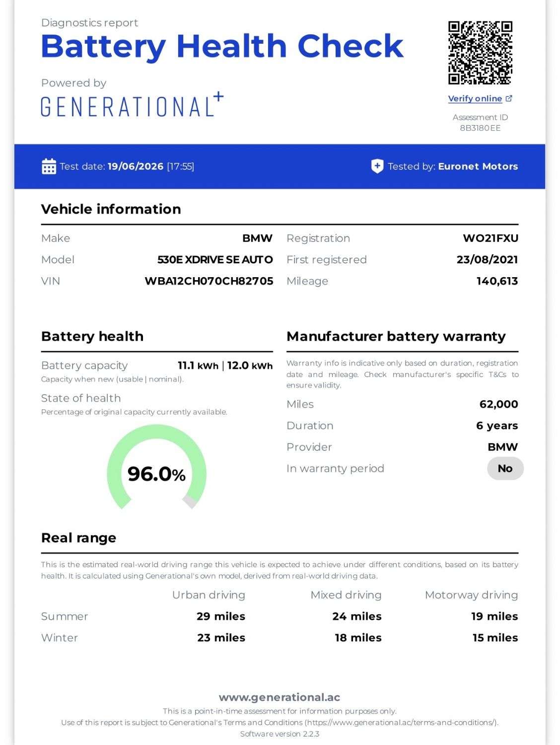Click Software version 2.2.3 text
This screenshot has width=560, height=745.
pos(280,734)
